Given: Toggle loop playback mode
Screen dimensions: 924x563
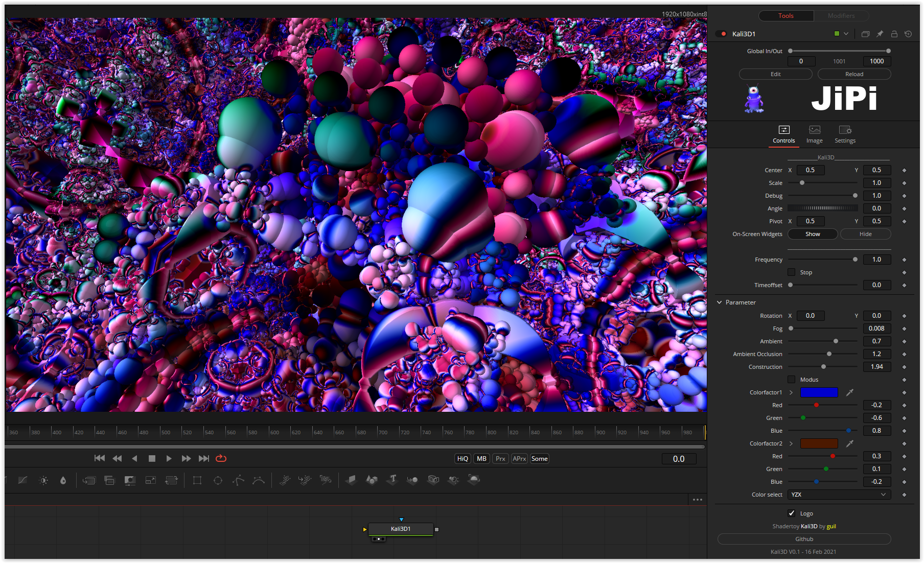Looking at the screenshot, I should (x=221, y=458).
